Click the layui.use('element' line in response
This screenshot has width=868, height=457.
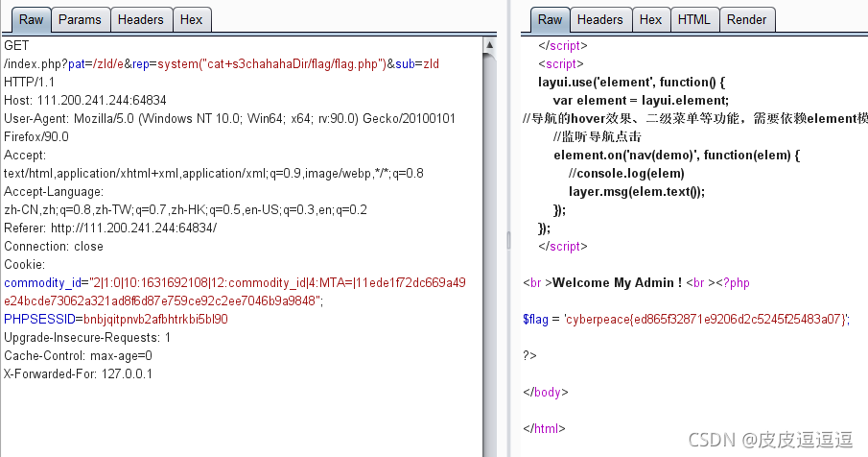click(631, 82)
